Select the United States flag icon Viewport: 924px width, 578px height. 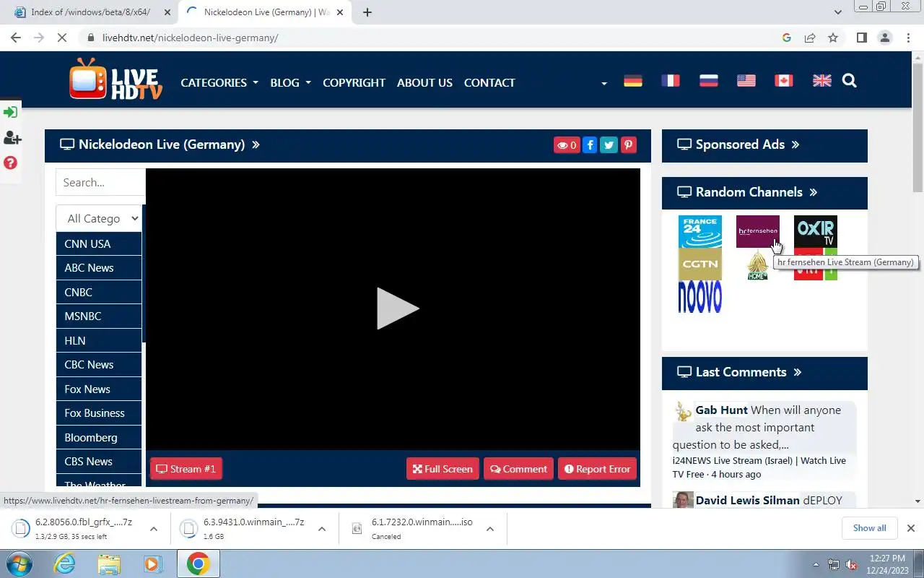point(746,81)
